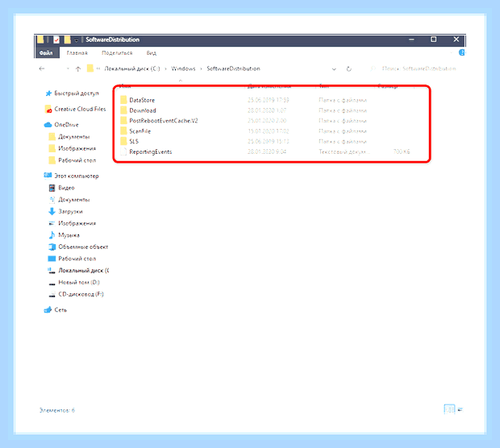Switch to large thumbnails view icon
Screen dimensions: 500x448
tap(460, 409)
